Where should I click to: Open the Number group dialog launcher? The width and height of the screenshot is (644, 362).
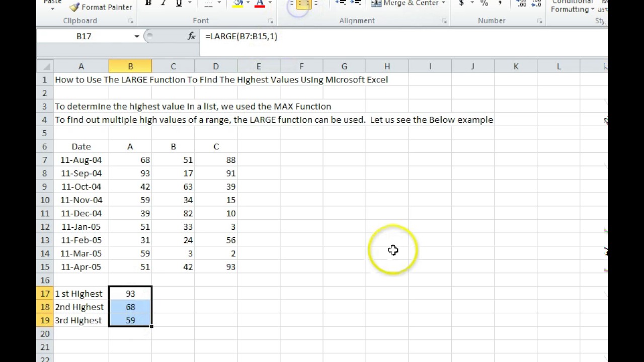[540, 21]
